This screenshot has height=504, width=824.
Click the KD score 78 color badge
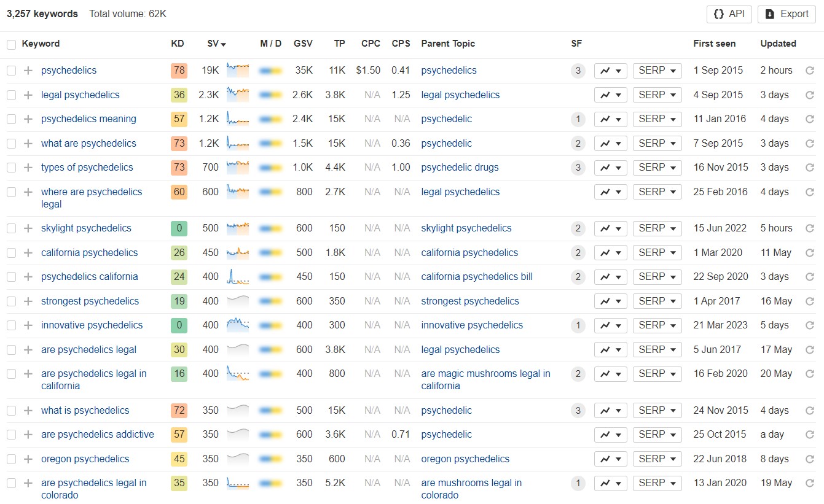click(x=179, y=71)
